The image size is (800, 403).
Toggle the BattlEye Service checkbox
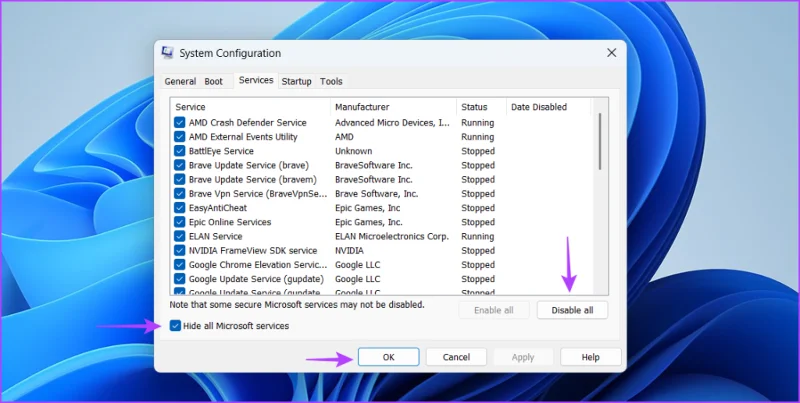[180, 151]
